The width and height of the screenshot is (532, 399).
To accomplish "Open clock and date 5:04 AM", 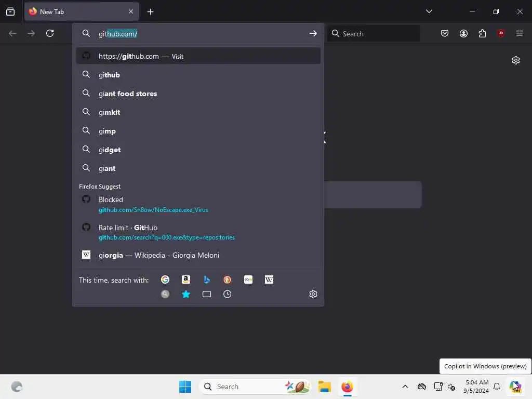I will [476, 387].
